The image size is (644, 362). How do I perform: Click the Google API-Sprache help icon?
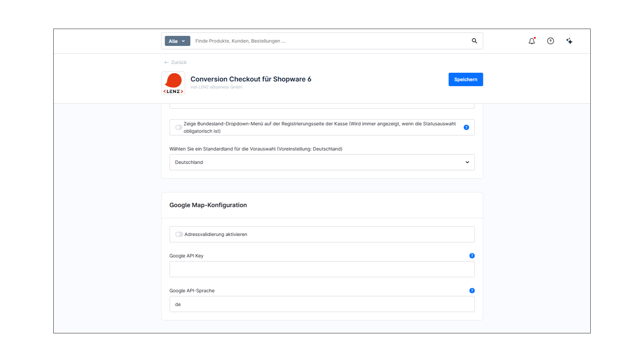point(472,291)
